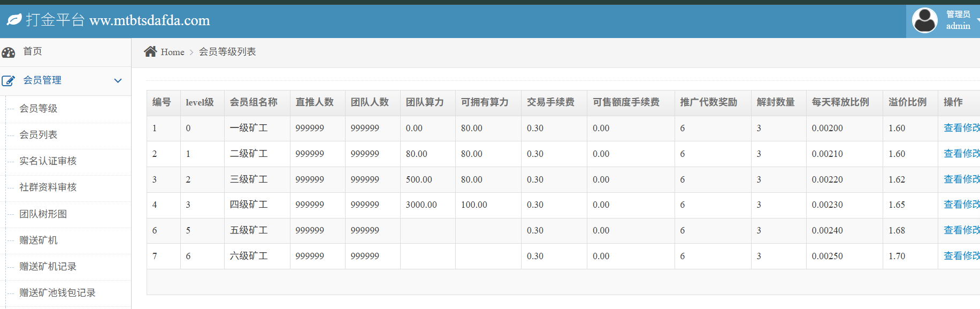Click premium ratio value 1.62

pyautogui.click(x=897, y=179)
